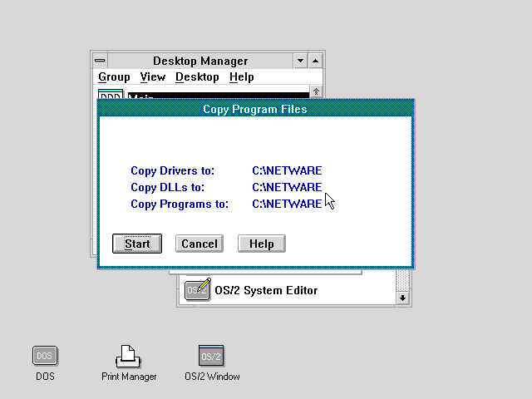Open the Desktop menu in Desktop Manager
The image size is (532, 399).
tap(197, 77)
